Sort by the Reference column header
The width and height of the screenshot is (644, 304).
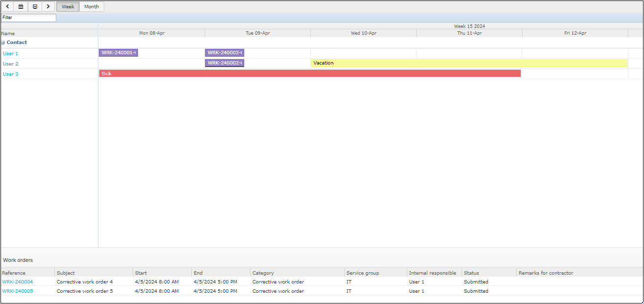click(14, 273)
